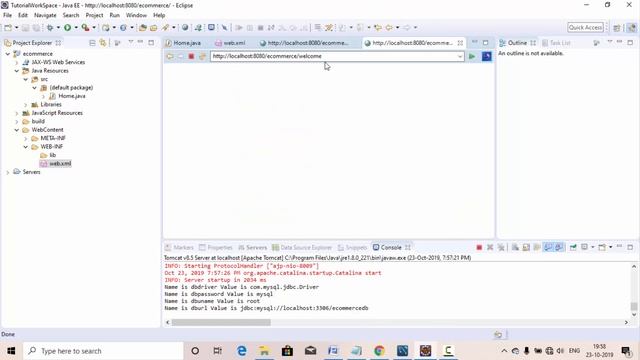Open the Data Source Explorer tab

click(x=302, y=247)
